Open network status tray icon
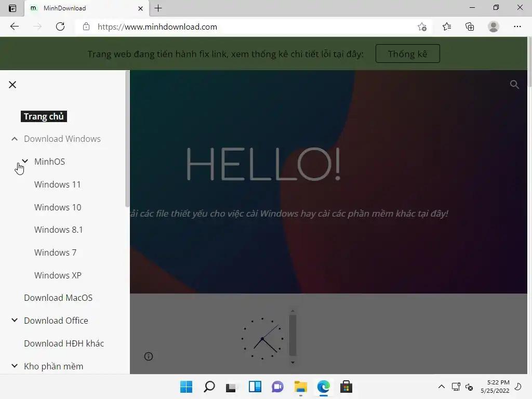The image size is (532, 399). tap(456, 387)
